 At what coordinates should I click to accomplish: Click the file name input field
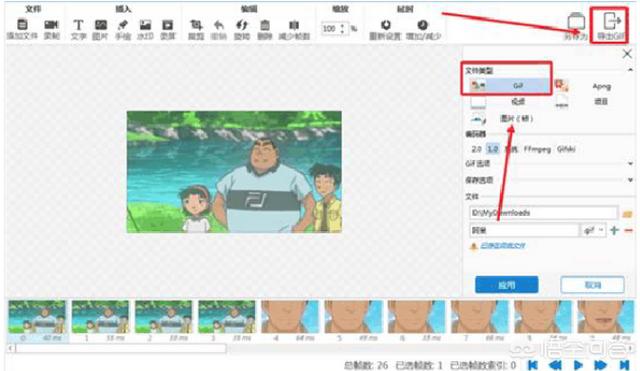pyautogui.click(x=524, y=231)
